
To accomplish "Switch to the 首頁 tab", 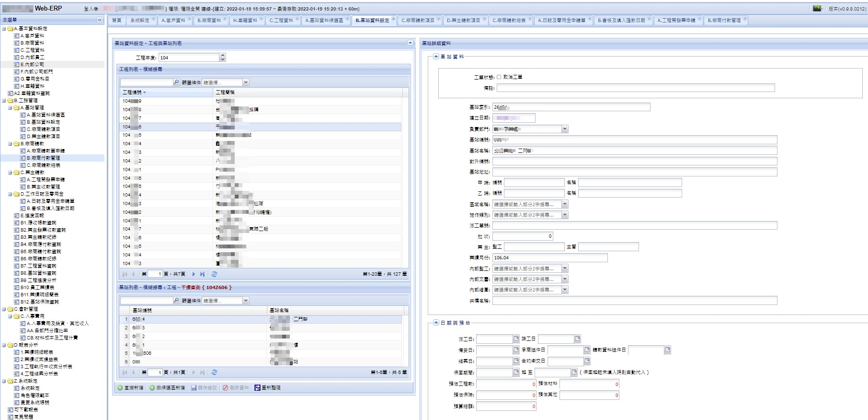I will [x=117, y=20].
